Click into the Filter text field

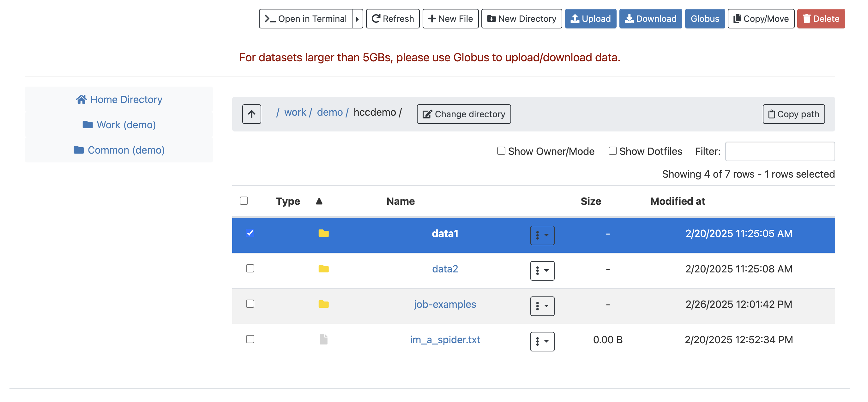click(x=779, y=151)
